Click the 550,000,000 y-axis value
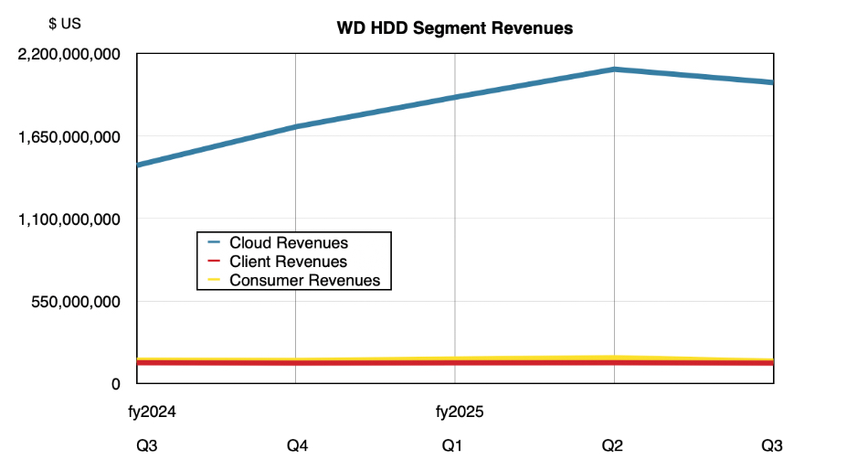 point(76,302)
